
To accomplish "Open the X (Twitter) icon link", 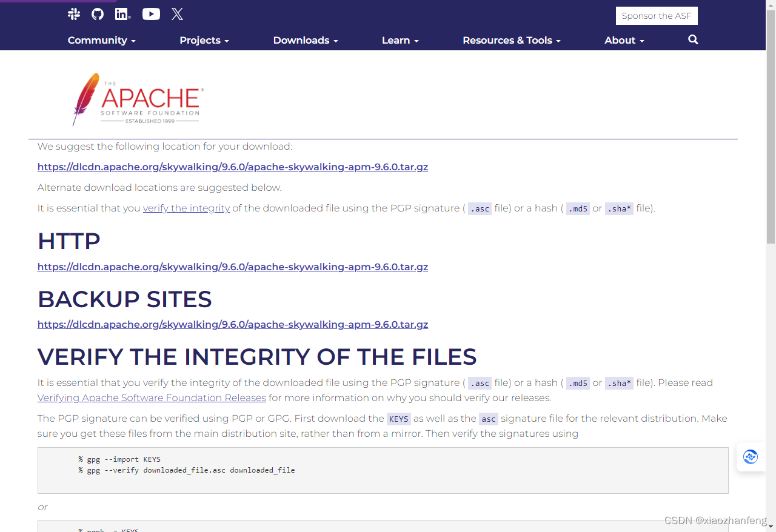I will 177,14.
